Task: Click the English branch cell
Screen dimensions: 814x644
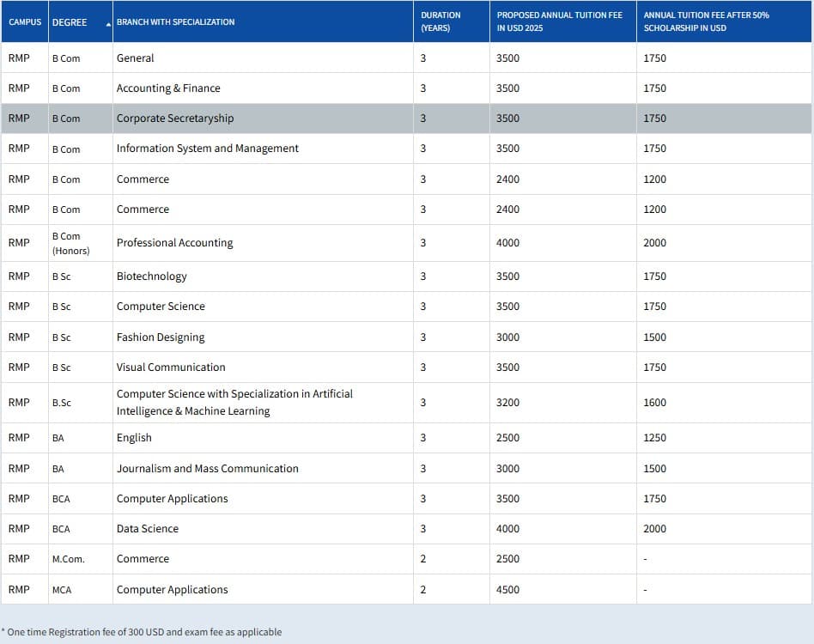Action: (134, 438)
